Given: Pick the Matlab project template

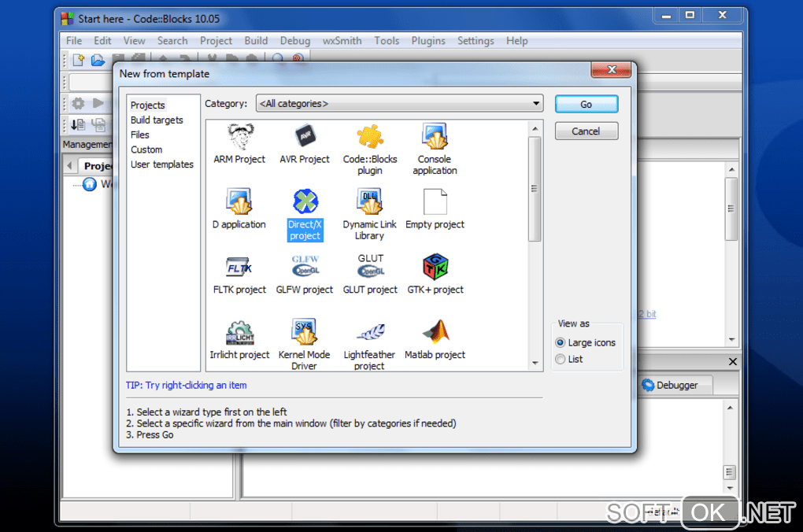Looking at the screenshot, I should pos(435,339).
